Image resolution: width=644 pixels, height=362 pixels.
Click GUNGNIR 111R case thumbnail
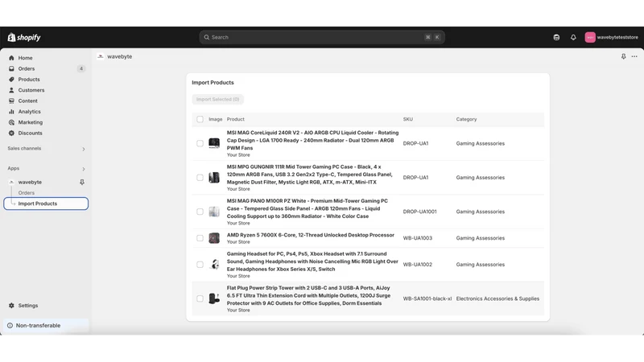coord(214,177)
